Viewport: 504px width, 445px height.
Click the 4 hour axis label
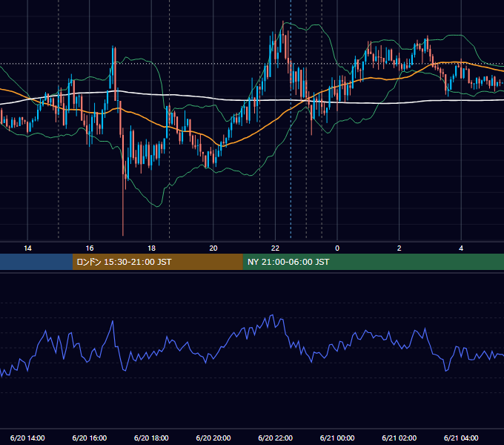461,248
